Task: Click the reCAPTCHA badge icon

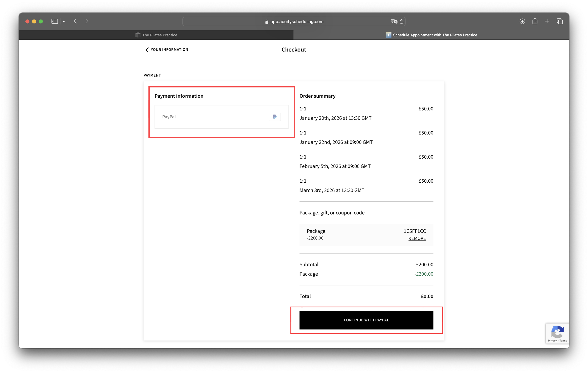Action: tap(557, 332)
